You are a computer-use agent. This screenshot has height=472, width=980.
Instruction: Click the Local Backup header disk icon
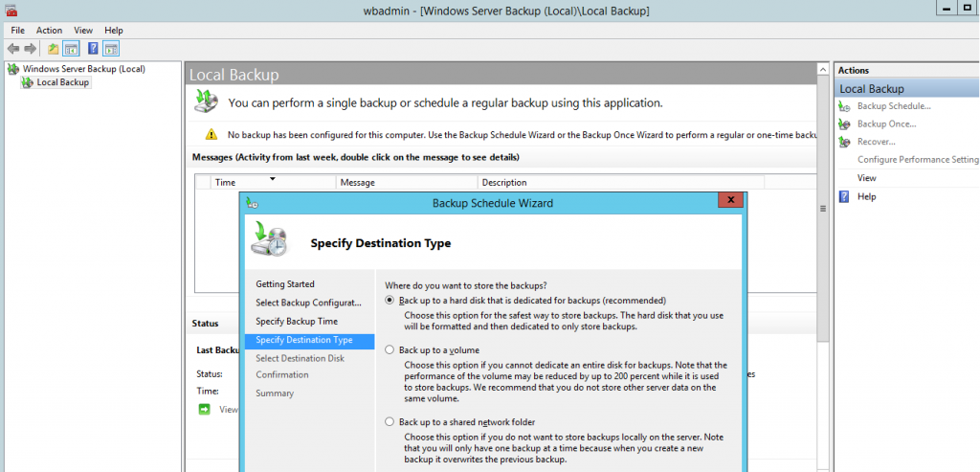pos(207,101)
